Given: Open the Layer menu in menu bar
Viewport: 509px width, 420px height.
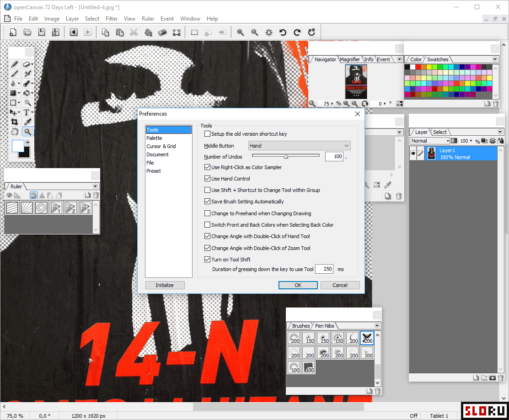Looking at the screenshot, I should [x=72, y=19].
